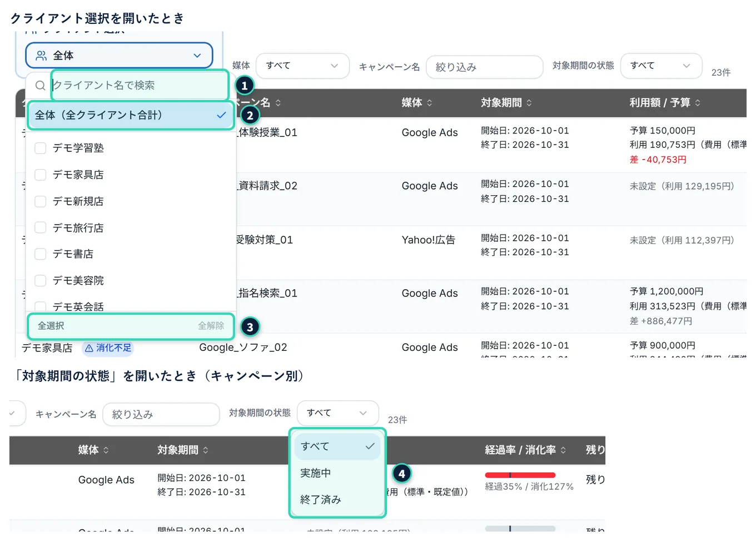Check the デモ新規店 checkbox
Image resolution: width=756 pixels, height=541 pixels.
tap(40, 201)
